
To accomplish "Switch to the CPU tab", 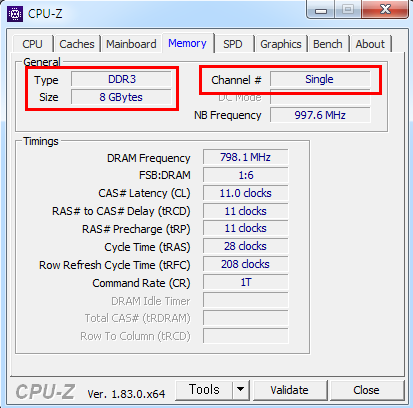I will click(33, 44).
